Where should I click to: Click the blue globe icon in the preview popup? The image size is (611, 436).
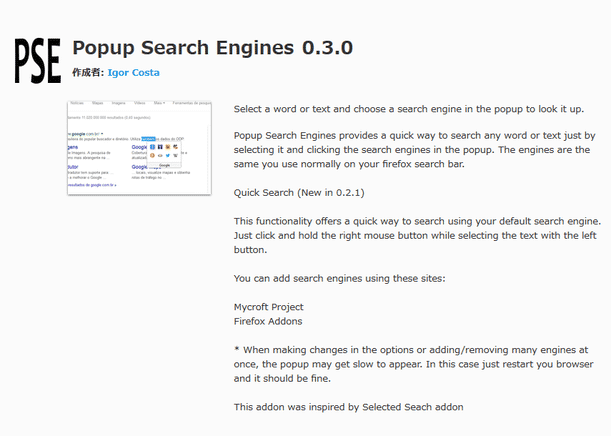[152, 147]
